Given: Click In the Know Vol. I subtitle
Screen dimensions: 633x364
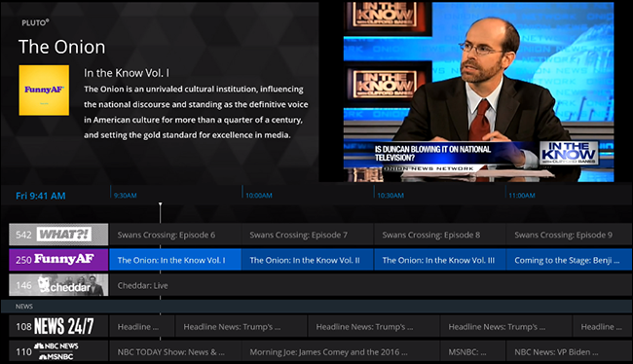Looking at the screenshot, I should (127, 73).
